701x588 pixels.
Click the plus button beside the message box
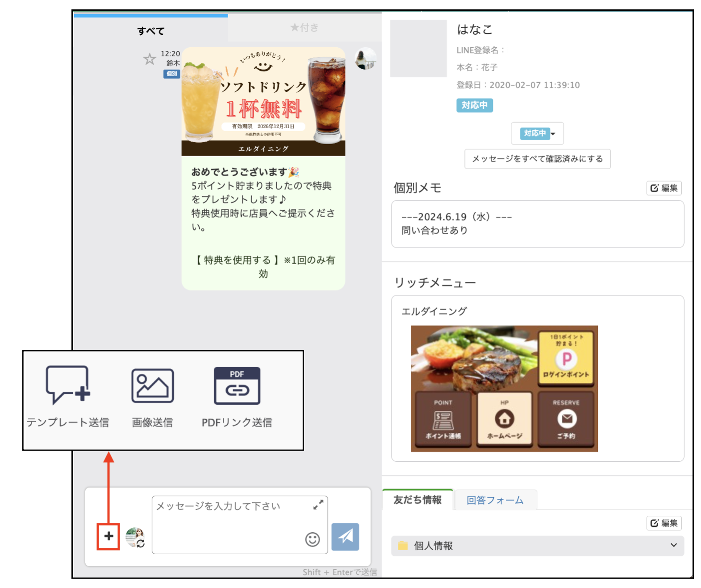tap(108, 536)
